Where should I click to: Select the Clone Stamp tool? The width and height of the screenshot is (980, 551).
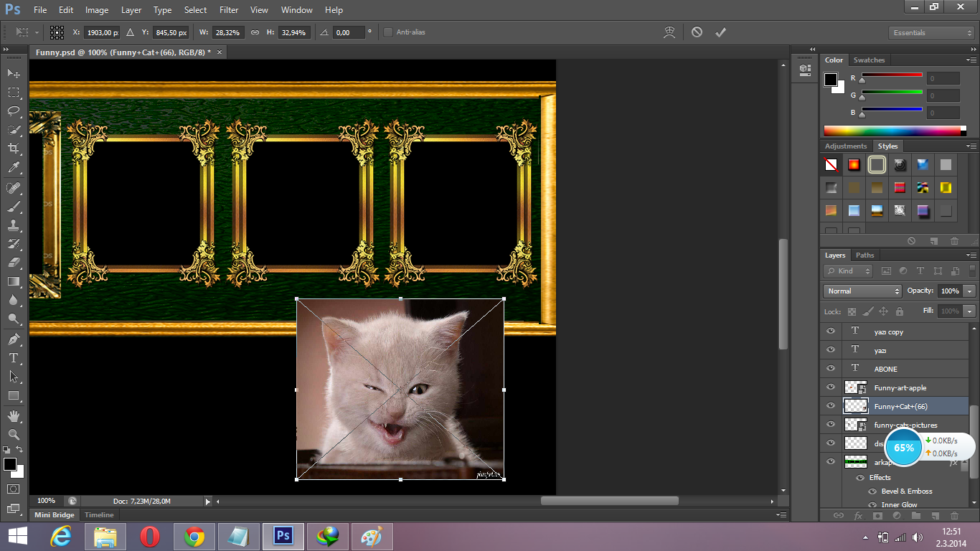coord(14,225)
